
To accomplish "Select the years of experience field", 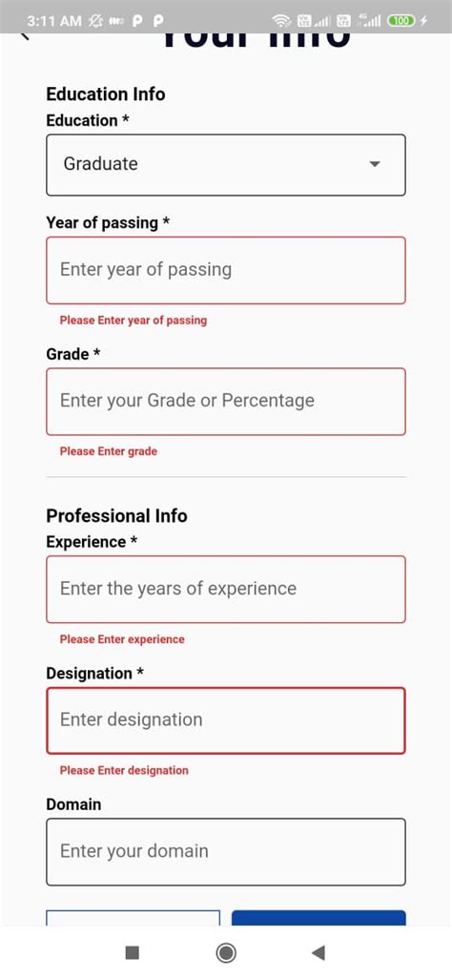I will tap(225, 590).
